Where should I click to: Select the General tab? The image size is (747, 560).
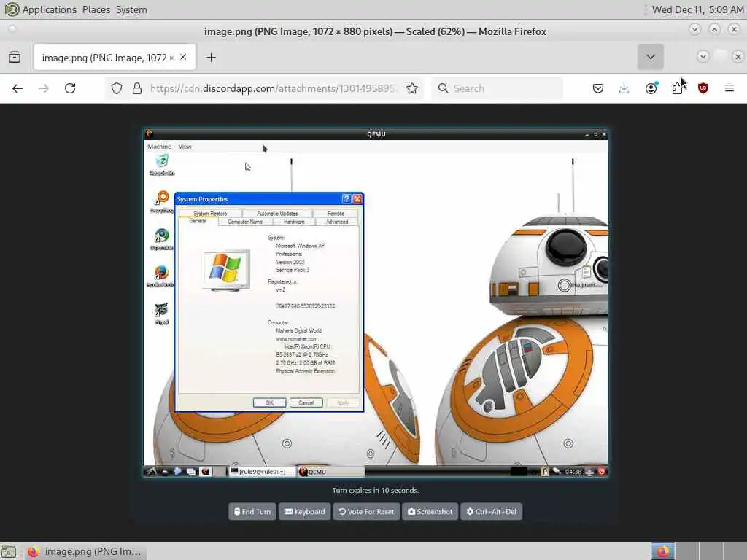click(x=198, y=222)
